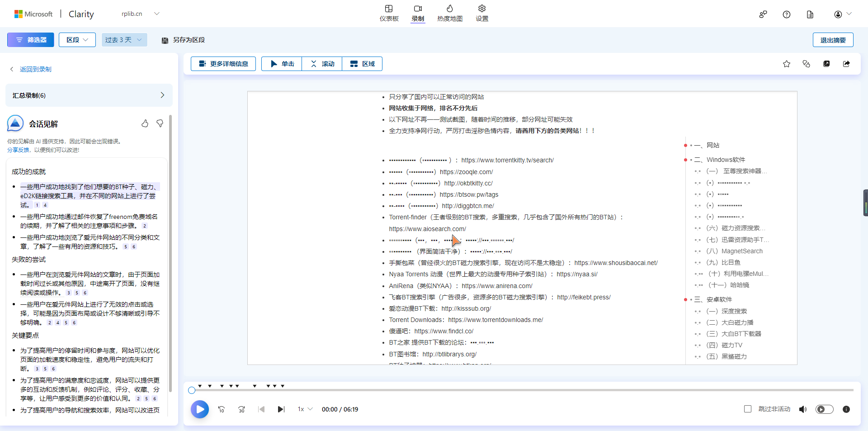The image size is (868, 431).
Task: Open the 1x playback speed dropdown
Action: click(x=305, y=409)
